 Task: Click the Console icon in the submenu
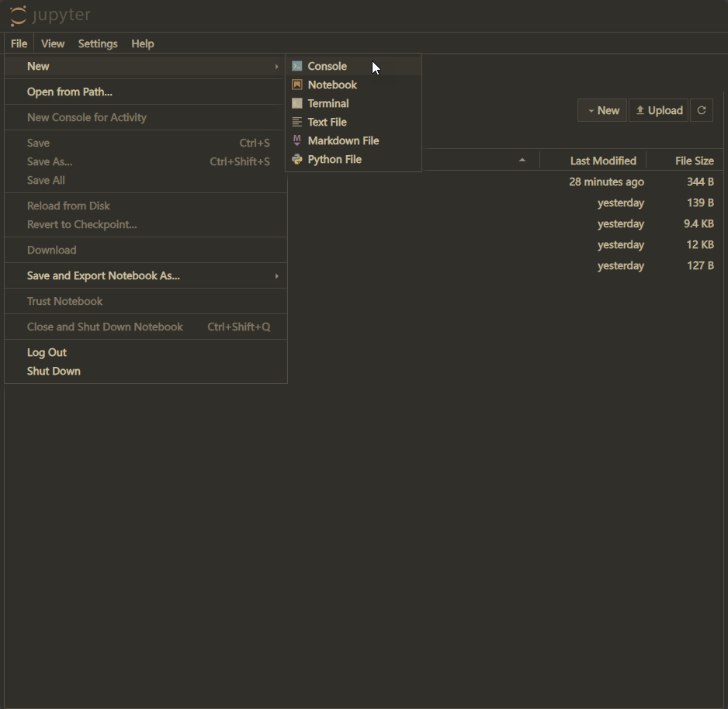(x=297, y=67)
